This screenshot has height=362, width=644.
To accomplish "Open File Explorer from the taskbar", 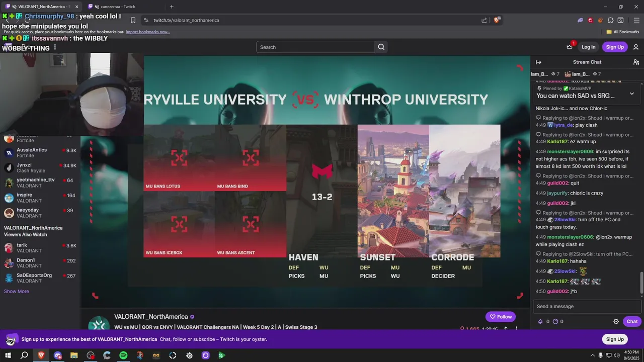I will 74,355.
